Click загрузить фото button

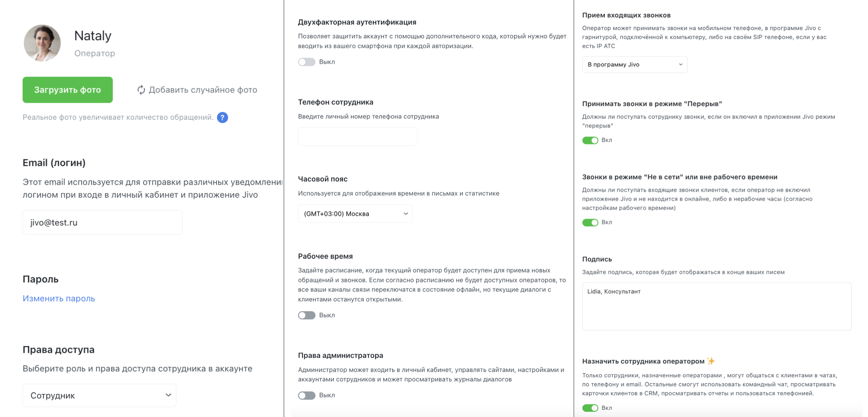click(x=68, y=90)
